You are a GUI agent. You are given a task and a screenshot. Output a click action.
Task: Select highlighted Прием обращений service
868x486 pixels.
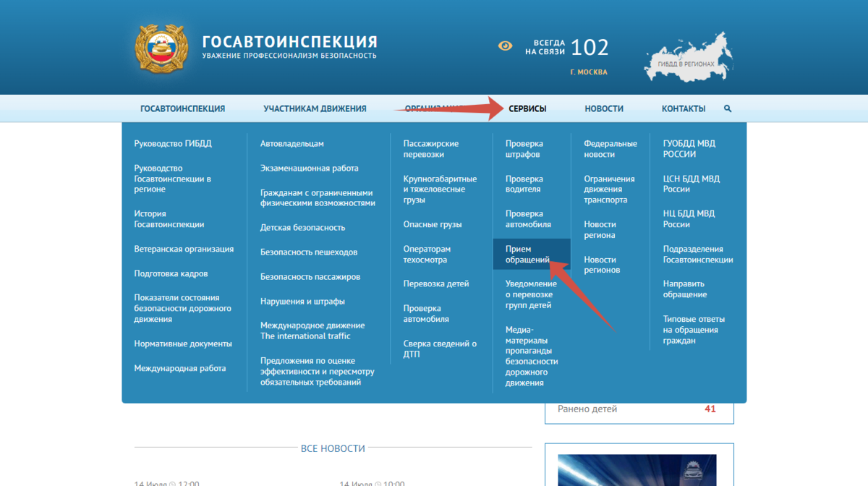[531, 254]
